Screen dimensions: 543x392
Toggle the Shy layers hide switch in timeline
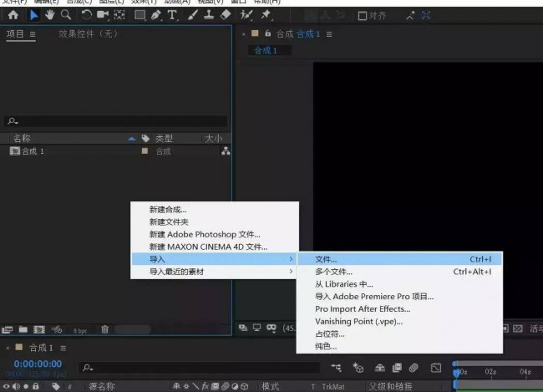(x=380, y=368)
